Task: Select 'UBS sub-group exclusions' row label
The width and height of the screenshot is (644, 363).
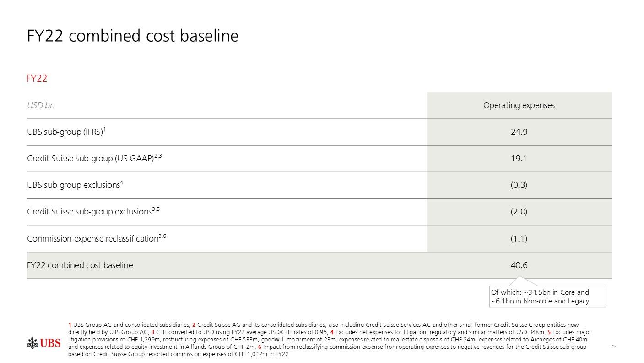Action: pyautogui.click(x=76, y=185)
